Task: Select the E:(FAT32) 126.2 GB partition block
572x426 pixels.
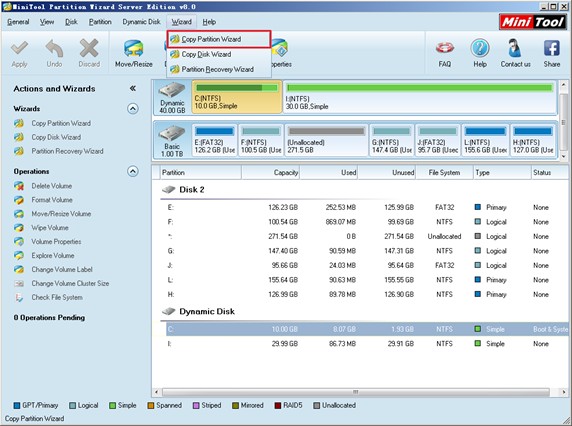Action: coord(214,140)
